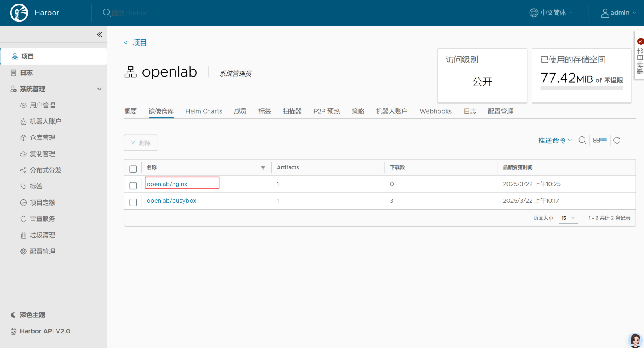Switch to the 概要 tab
Image resolution: width=644 pixels, height=348 pixels.
click(x=130, y=111)
